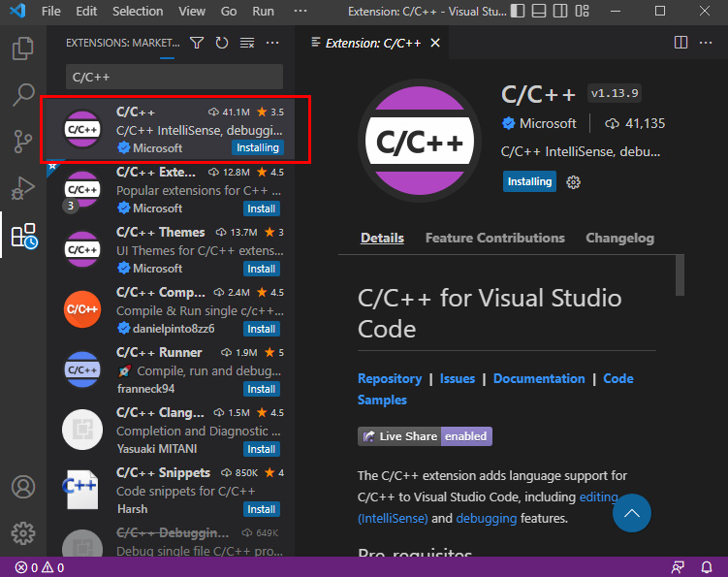Open the Accounts icon
Image resolution: width=728 pixels, height=577 pixels.
23,486
